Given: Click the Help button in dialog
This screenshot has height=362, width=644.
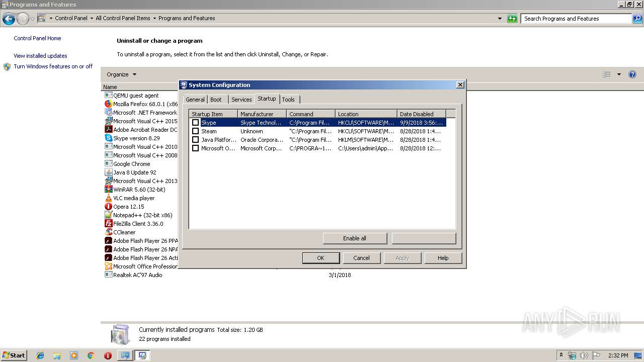Looking at the screenshot, I should coord(443,258).
